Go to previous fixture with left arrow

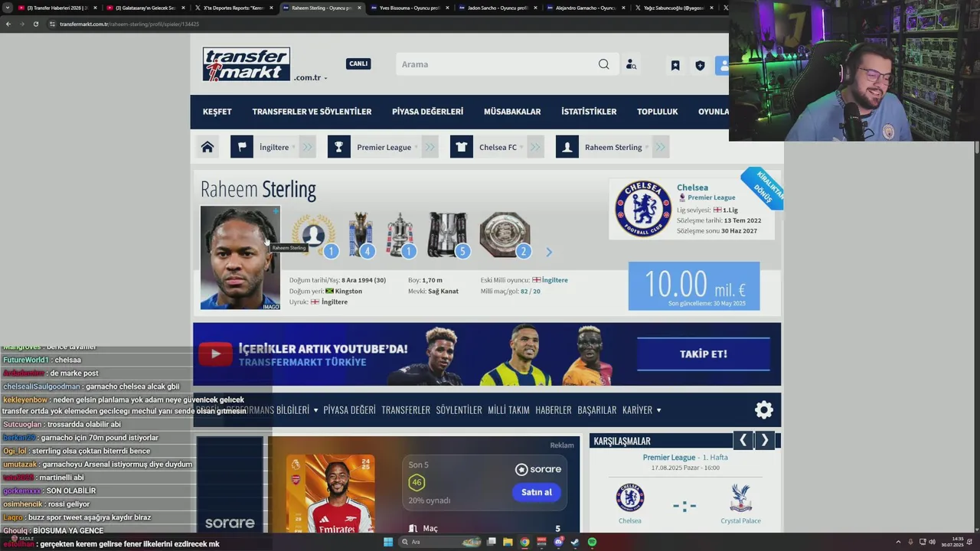(x=743, y=440)
